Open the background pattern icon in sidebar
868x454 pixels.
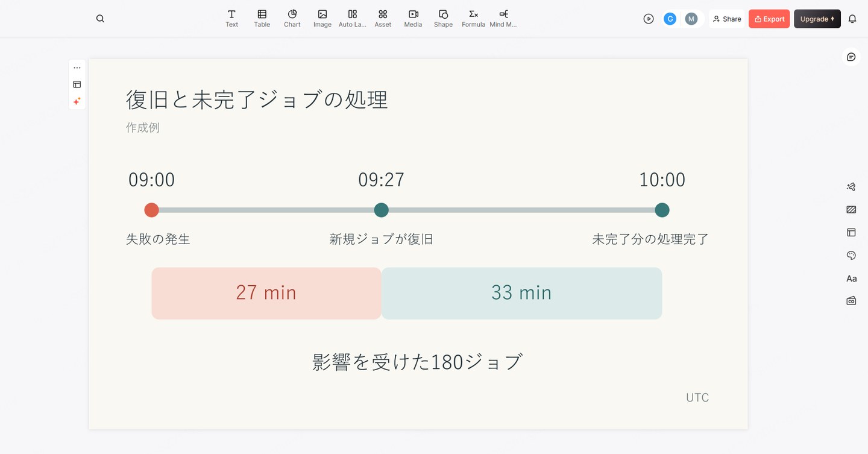point(851,210)
